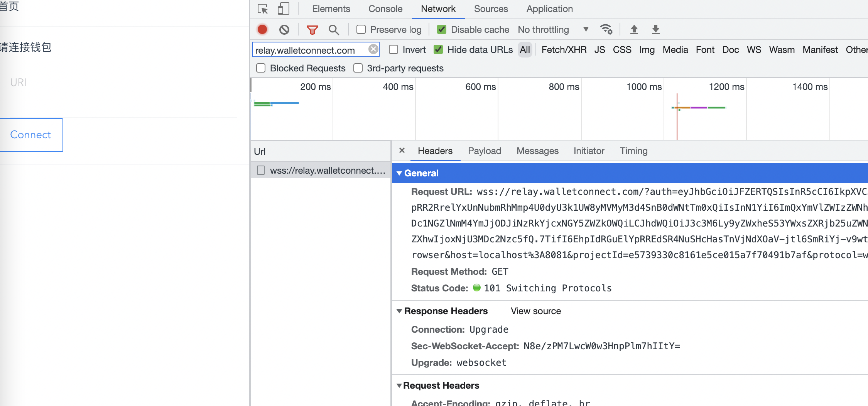Collapse the General section
868x406 pixels.
tap(399, 173)
